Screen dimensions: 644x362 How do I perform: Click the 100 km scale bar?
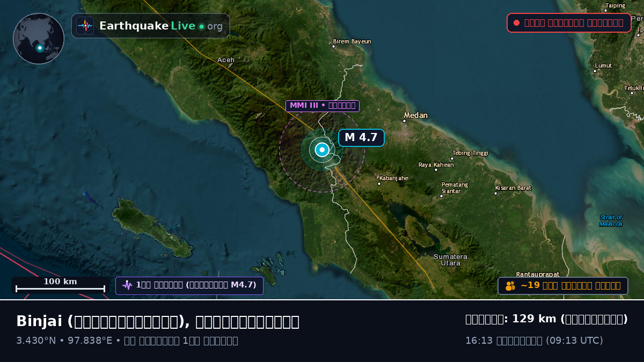[60, 285]
